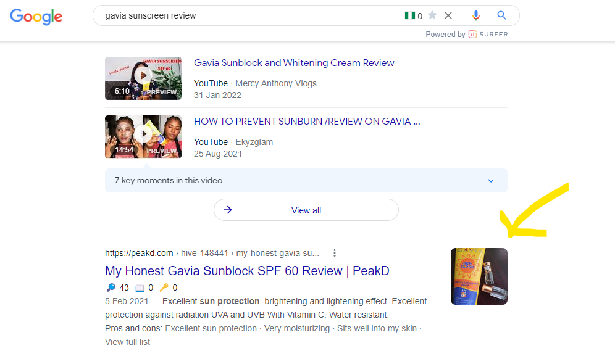Click the star icon in search bar
Viewport: 615px width, 364px height.
coord(432,15)
